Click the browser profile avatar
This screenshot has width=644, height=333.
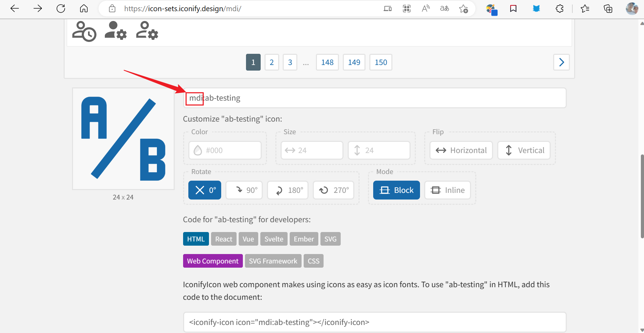tap(632, 8)
